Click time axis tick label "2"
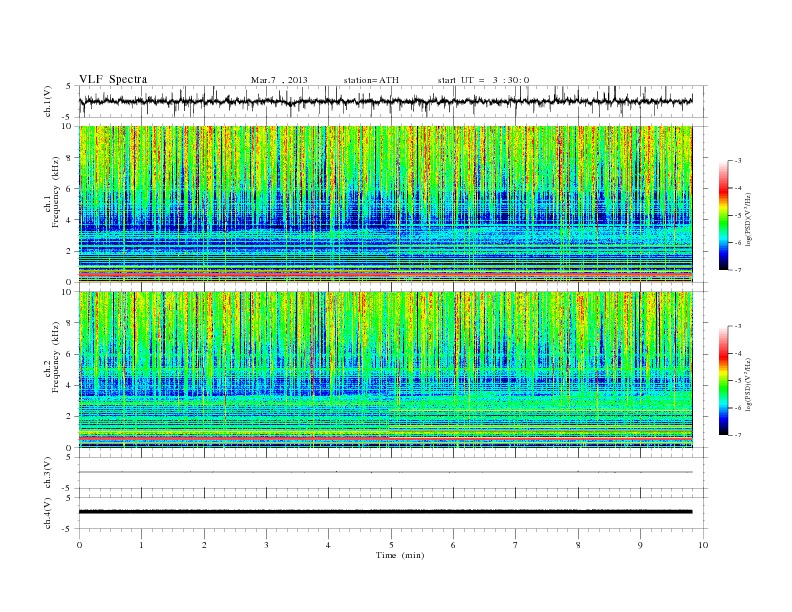The width and height of the screenshot is (792, 612). [x=204, y=545]
